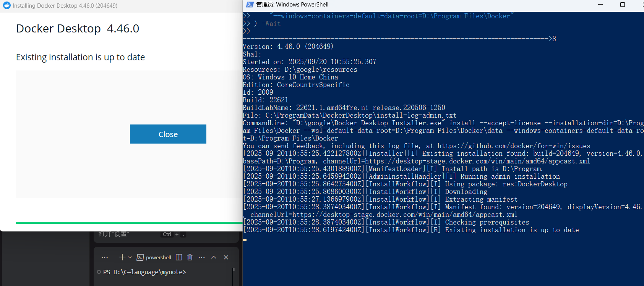Click 'OS: Windows 10 Home China' line

pos(290,77)
